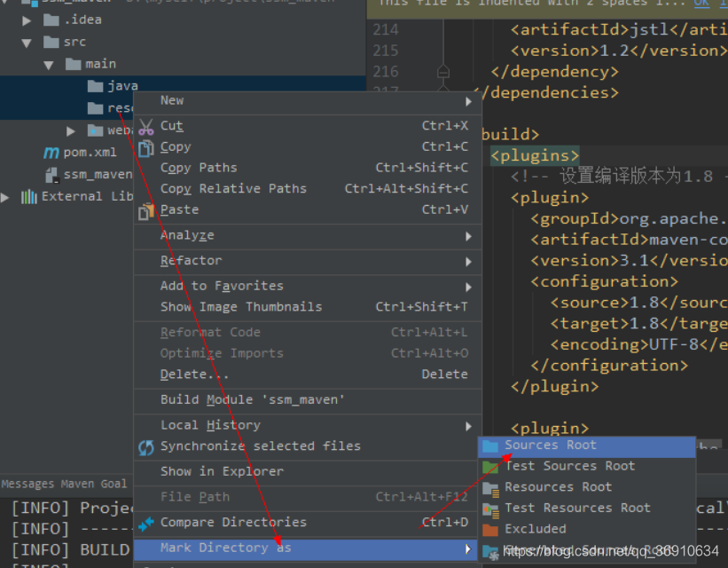Select the java folder row
The width and height of the screenshot is (728, 568).
[x=183, y=86]
